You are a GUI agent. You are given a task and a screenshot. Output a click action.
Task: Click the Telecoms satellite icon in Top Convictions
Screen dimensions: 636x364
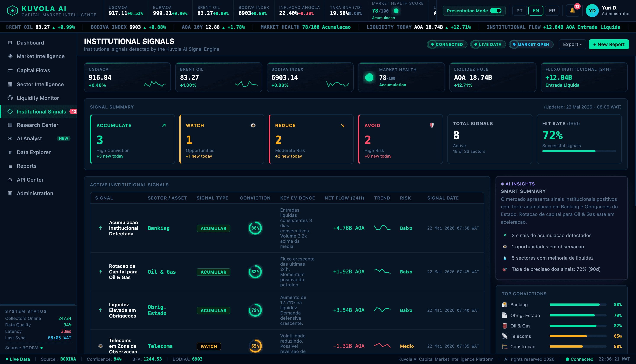click(x=505, y=336)
